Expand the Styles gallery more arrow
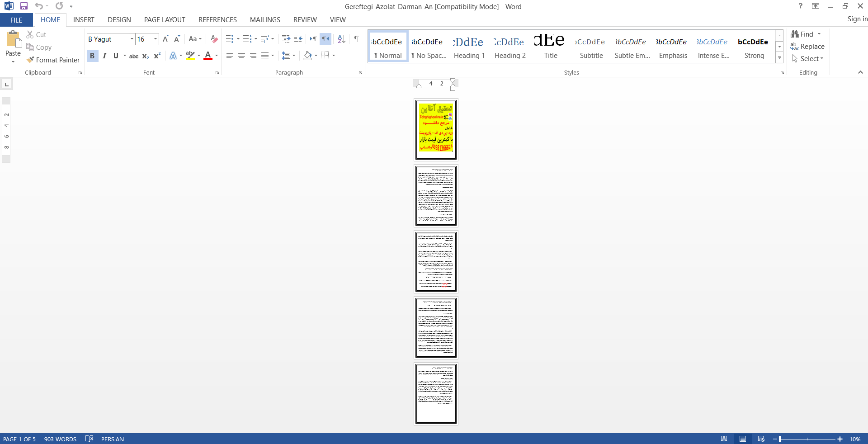The width and height of the screenshot is (868, 444). point(779,57)
